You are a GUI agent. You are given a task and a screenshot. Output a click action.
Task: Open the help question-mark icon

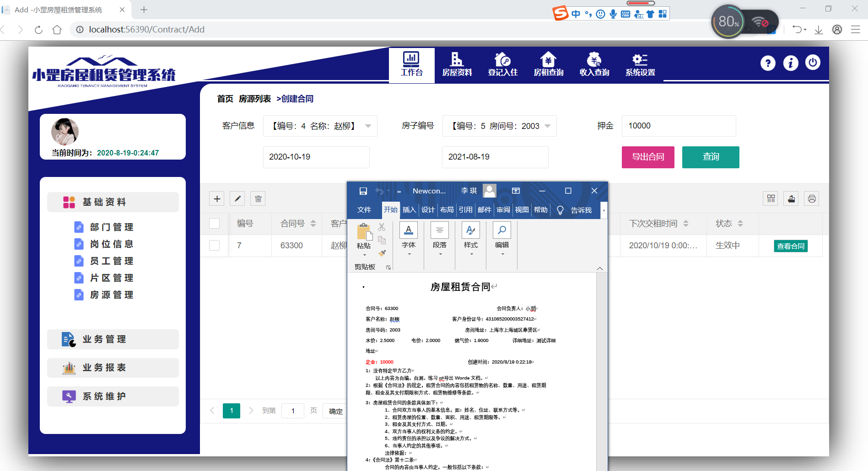768,63
